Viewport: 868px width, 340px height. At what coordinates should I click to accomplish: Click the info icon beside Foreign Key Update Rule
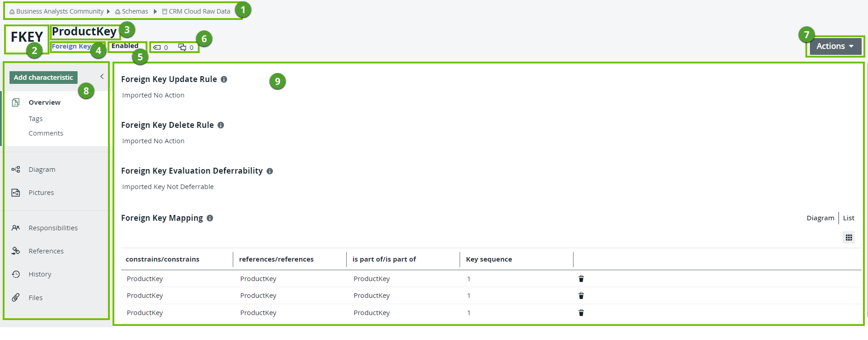[224, 79]
